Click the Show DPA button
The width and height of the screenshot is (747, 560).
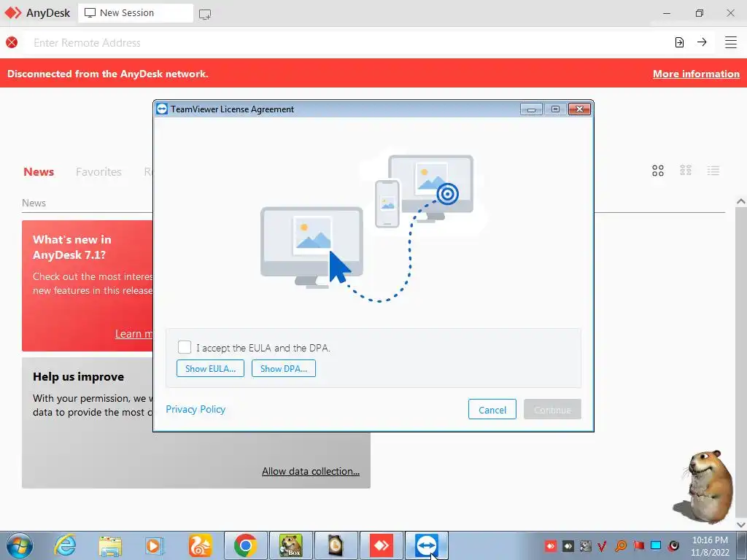284,368
